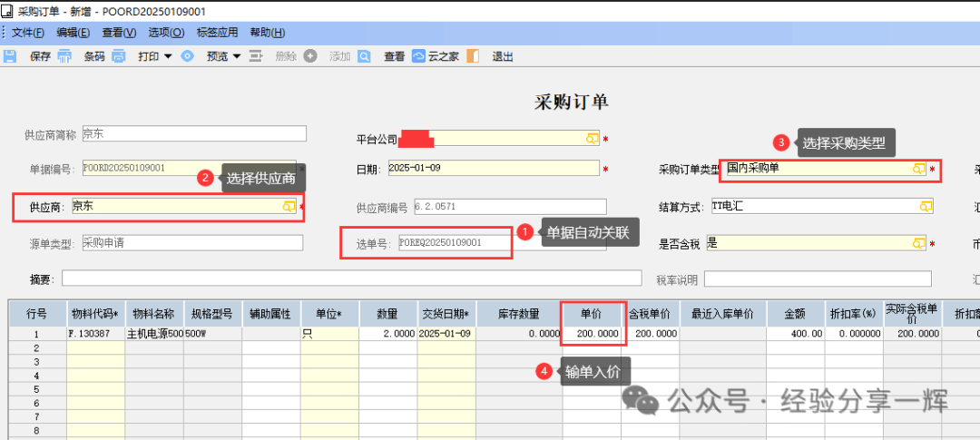
Task: Click the Save (保存) disk icon
Action: 10,56
